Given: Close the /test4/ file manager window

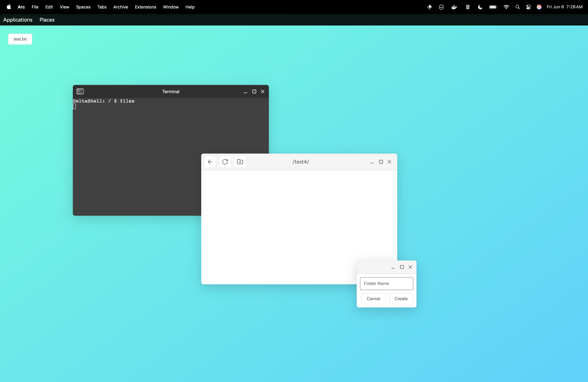Looking at the screenshot, I should click(x=390, y=162).
